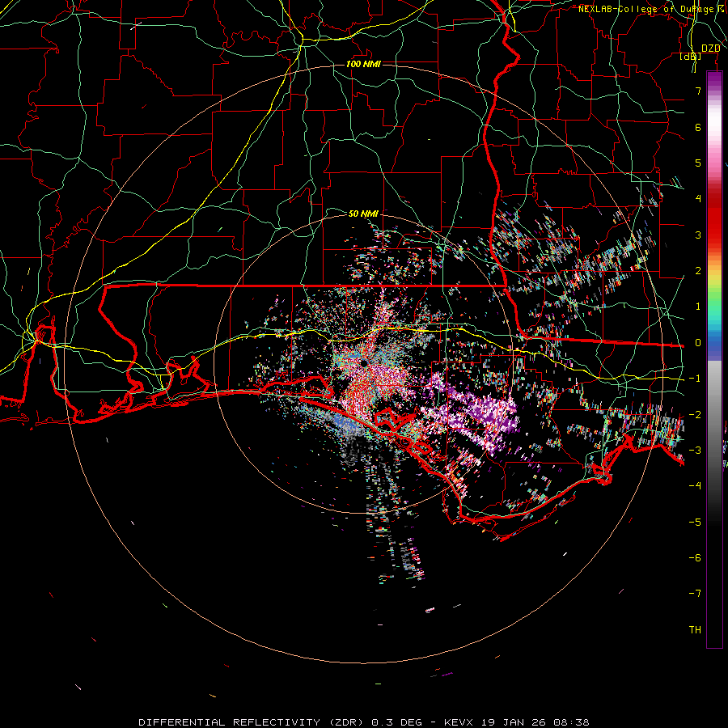Image resolution: width=728 pixels, height=728 pixels.
Task: Click the 08:38 timestamp
Action: (574, 722)
